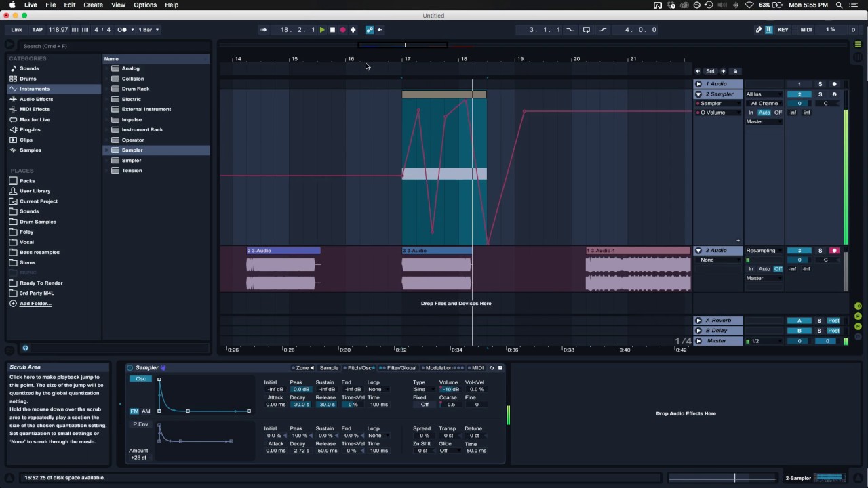Toggle the MIDI map mode button
Image resolution: width=868 pixels, height=488 pixels.
(806, 30)
